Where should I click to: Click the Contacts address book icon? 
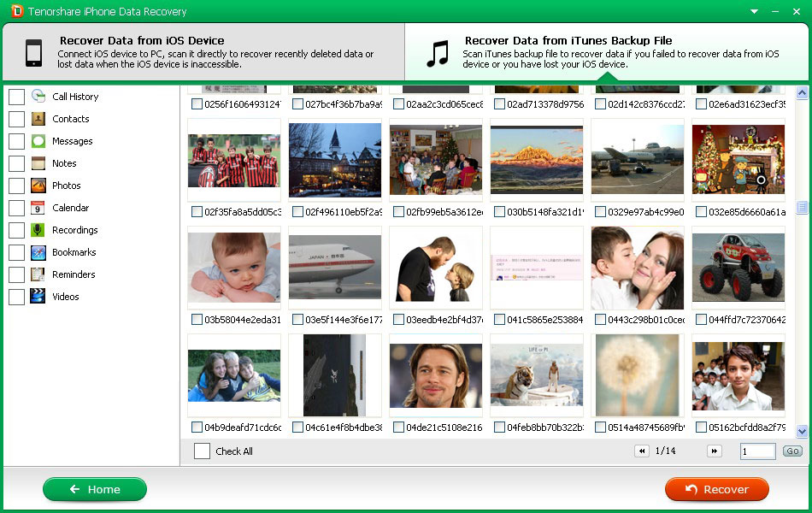pyautogui.click(x=38, y=119)
